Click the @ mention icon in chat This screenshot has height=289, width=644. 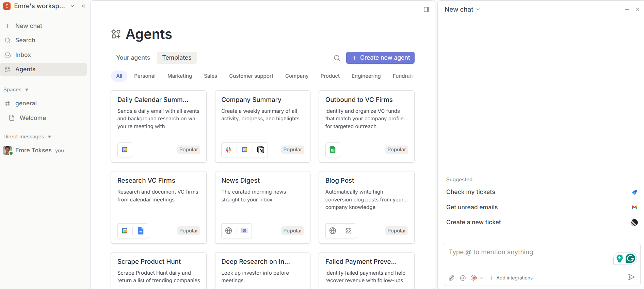pyautogui.click(x=463, y=278)
